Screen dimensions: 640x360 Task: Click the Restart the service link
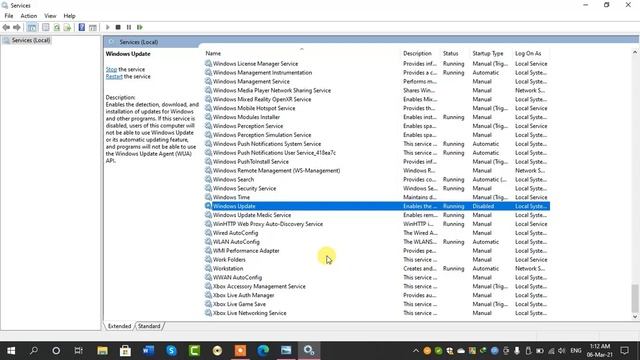click(114, 76)
